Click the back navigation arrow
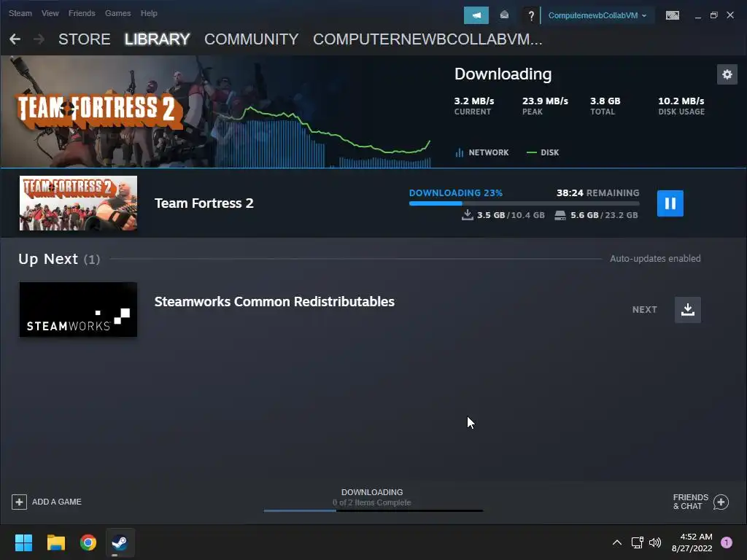 (15, 39)
